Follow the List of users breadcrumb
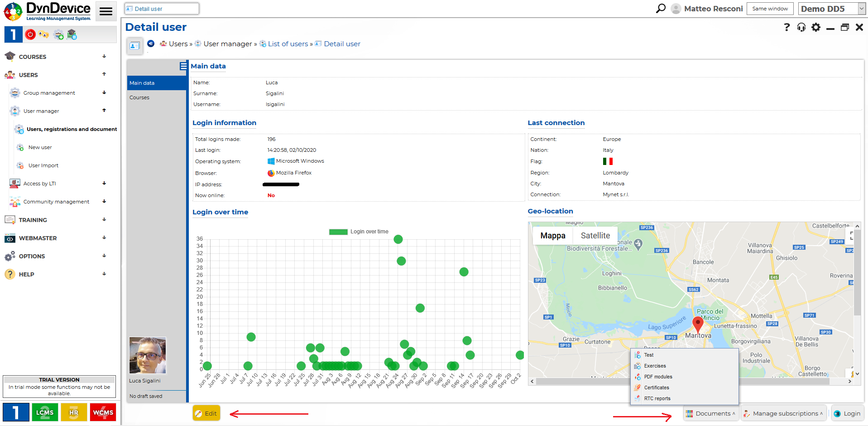This screenshot has width=868, height=426. click(288, 44)
